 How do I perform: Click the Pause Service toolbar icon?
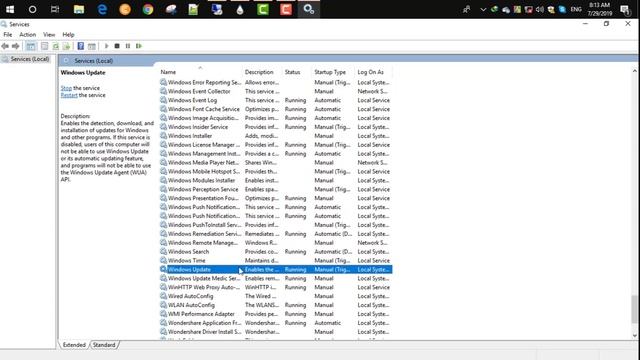(x=128, y=46)
